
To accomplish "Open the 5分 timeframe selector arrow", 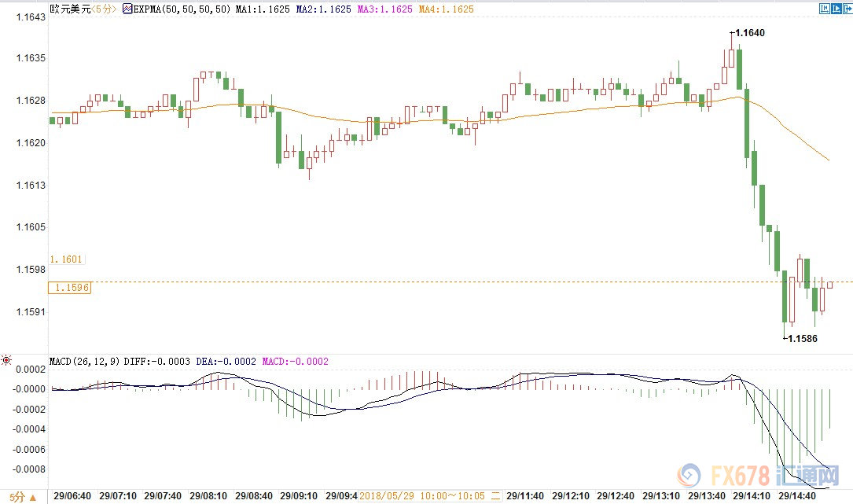I will click(x=33, y=497).
